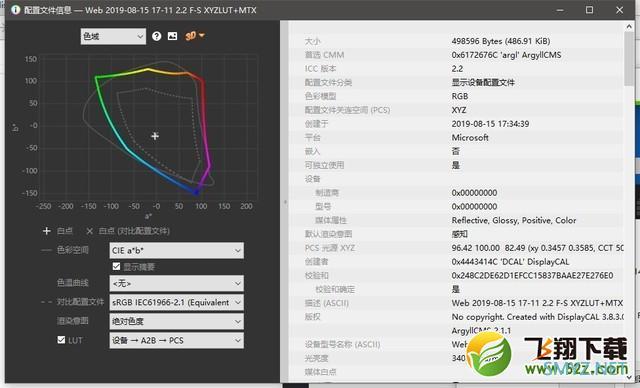Open the 3D view dropdown
The image size is (640, 388).
[x=195, y=36]
